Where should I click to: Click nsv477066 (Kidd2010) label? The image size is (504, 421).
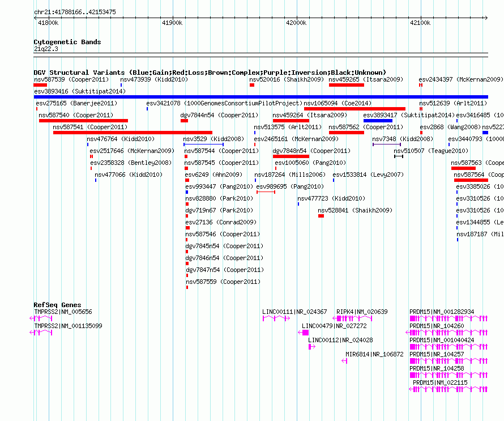(x=129, y=175)
